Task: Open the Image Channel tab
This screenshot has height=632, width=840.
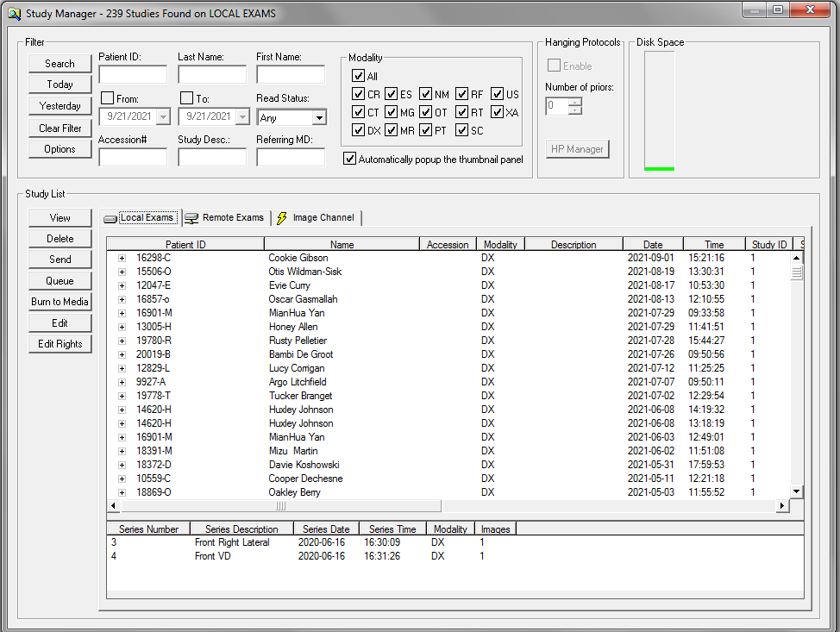Action: click(x=323, y=218)
